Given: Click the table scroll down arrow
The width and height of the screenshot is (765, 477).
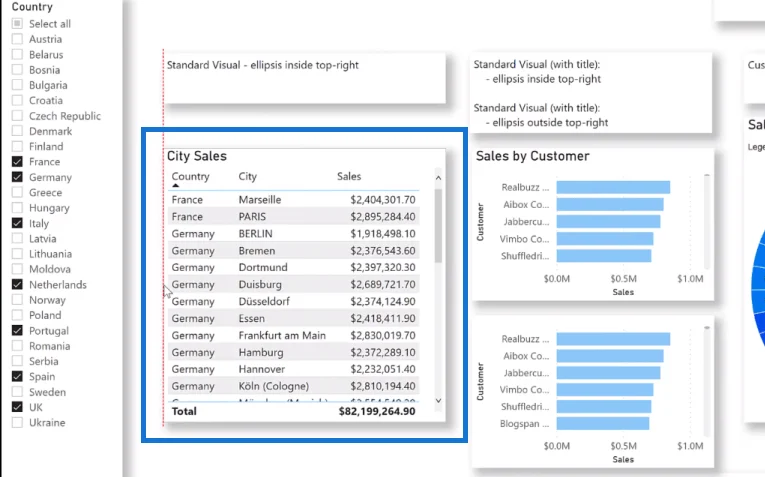Looking at the screenshot, I should tap(438, 400).
